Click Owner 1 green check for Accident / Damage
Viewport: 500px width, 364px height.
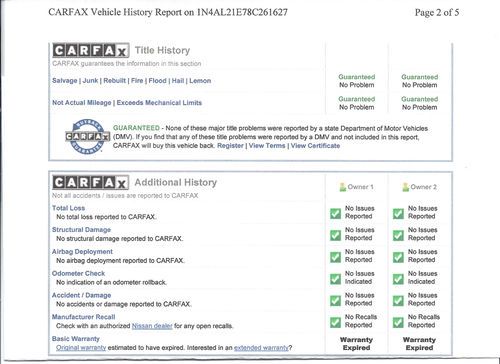(x=335, y=300)
